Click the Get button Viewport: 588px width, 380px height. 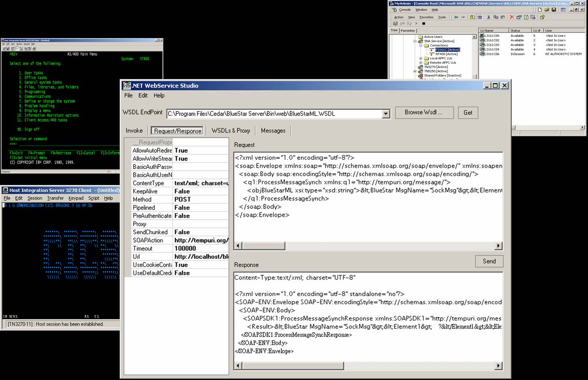pyautogui.click(x=468, y=113)
